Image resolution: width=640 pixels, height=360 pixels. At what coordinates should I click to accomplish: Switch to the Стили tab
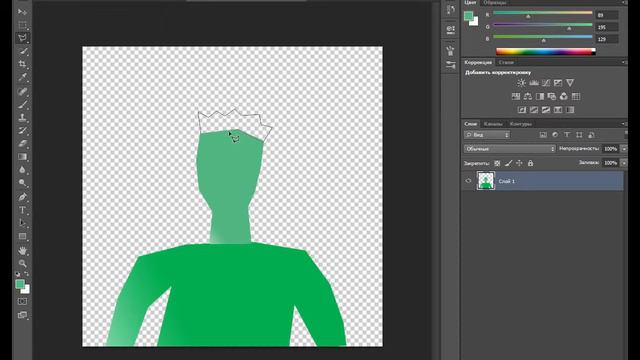click(506, 62)
